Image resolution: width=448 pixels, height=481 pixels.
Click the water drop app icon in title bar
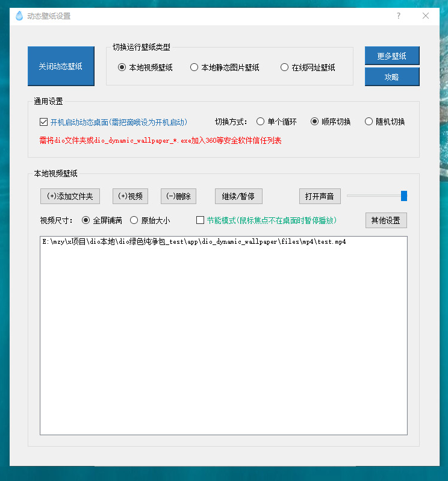coord(19,16)
